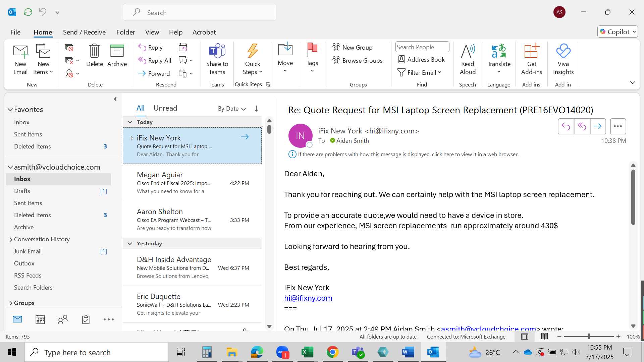Screen dimensions: 644x362
Task: Open Viva Insights
Action: (563, 60)
